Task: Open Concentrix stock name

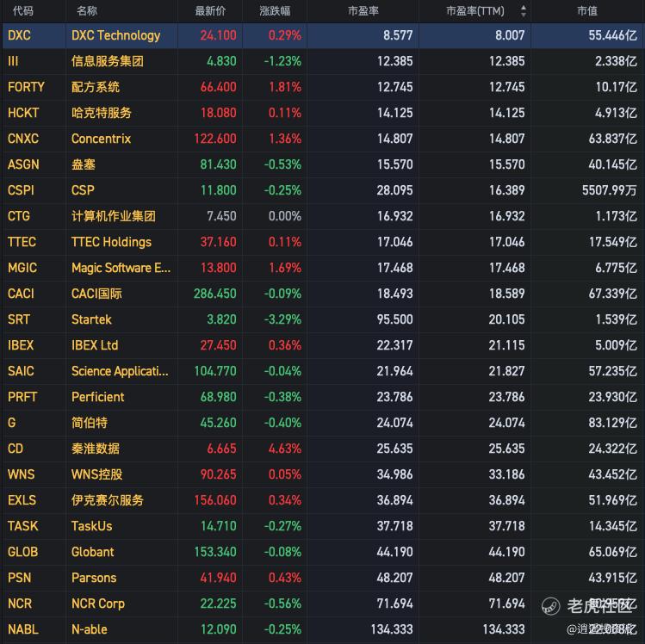Action: 102,139
